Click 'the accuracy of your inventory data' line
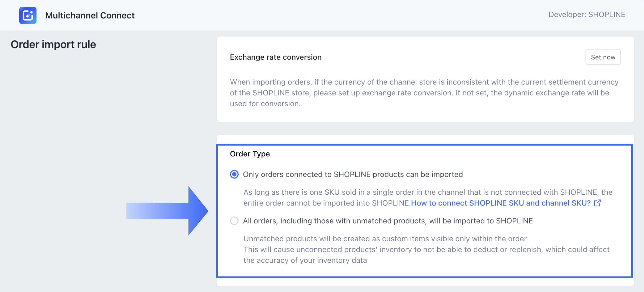 point(305,260)
